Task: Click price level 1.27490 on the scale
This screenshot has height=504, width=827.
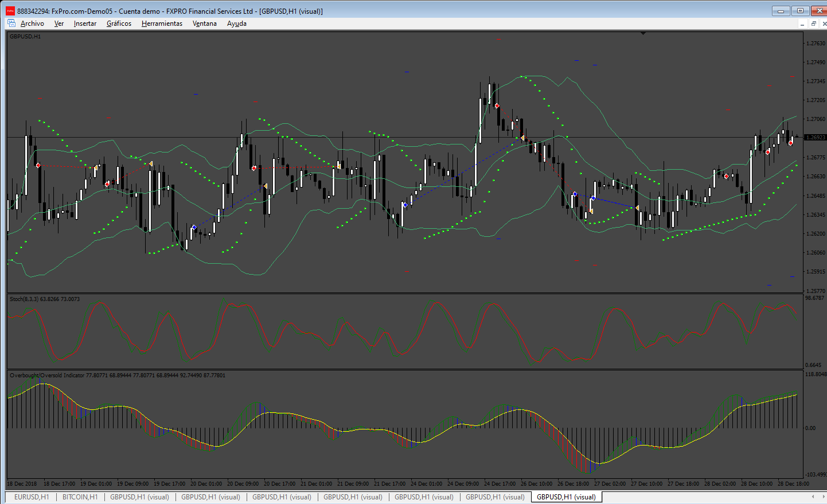Action: click(816, 62)
